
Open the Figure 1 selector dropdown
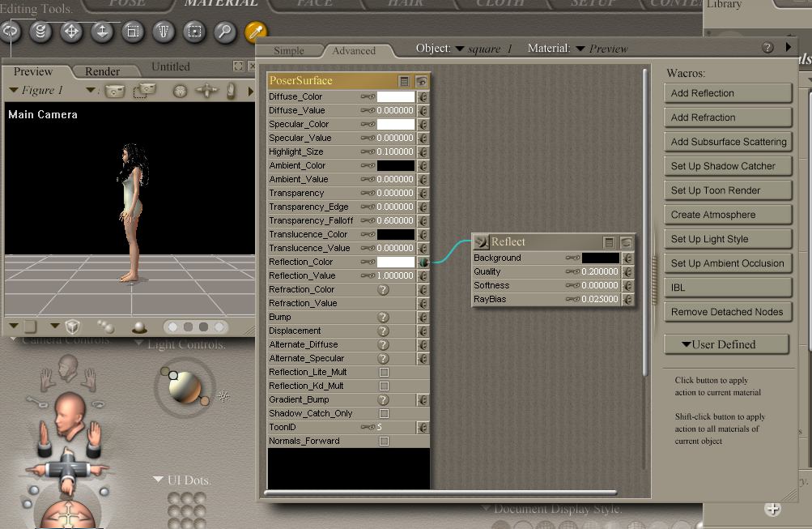pos(36,90)
